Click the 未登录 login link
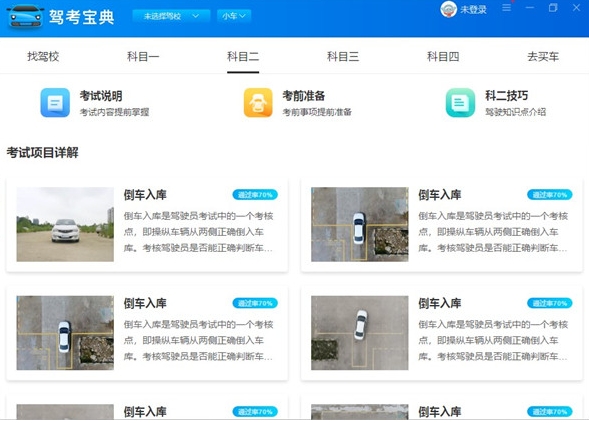Viewport: 589px width, 423px height. (473, 9)
